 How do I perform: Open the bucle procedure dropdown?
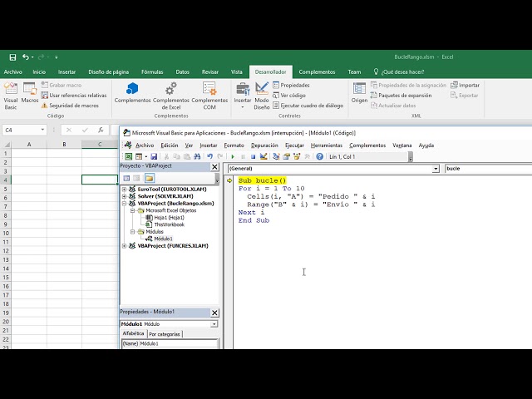[x=488, y=169]
